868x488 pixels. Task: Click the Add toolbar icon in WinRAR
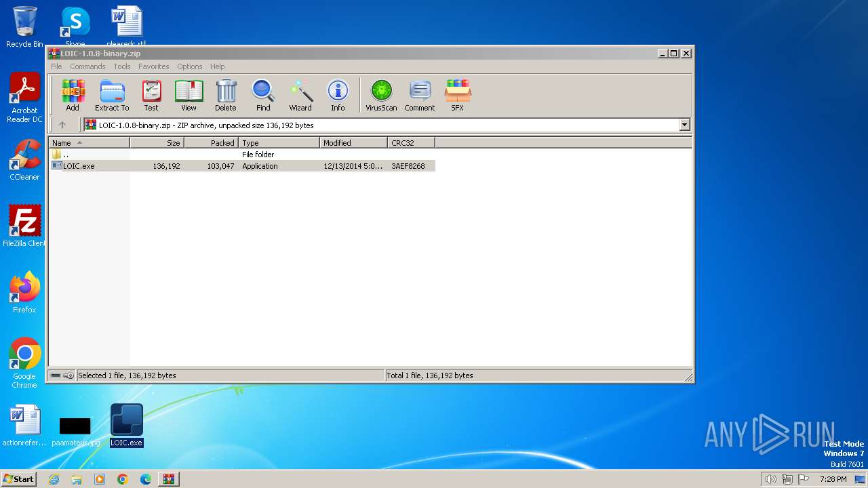click(73, 95)
